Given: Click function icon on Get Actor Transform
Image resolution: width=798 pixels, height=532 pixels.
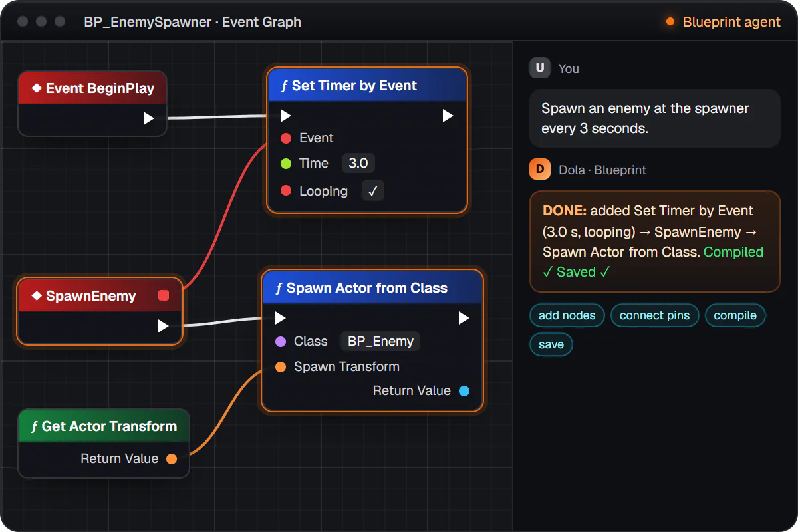Looking at the screenshot, I should (35, 426).
